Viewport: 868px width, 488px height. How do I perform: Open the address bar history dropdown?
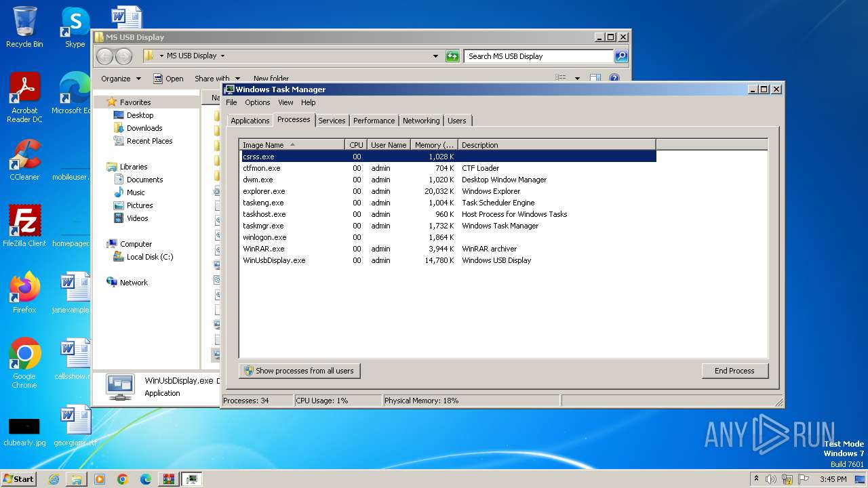point(435,56)
